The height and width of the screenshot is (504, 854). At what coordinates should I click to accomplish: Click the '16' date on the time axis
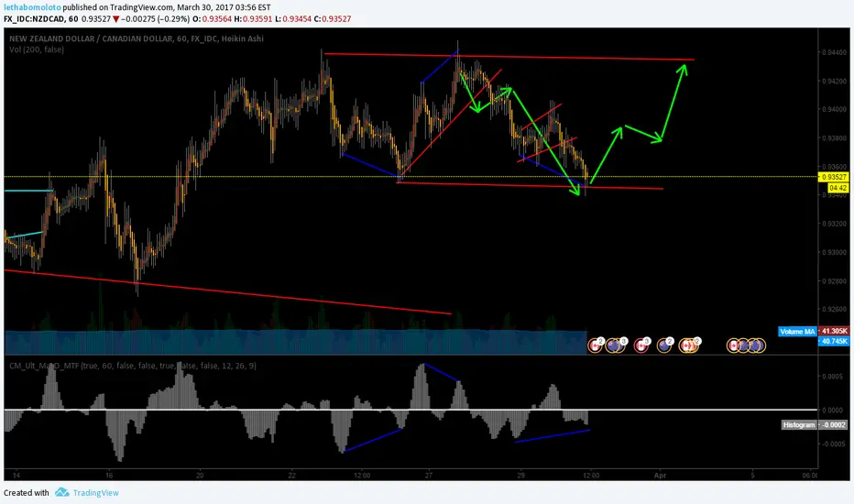click(x=109, y=475)
